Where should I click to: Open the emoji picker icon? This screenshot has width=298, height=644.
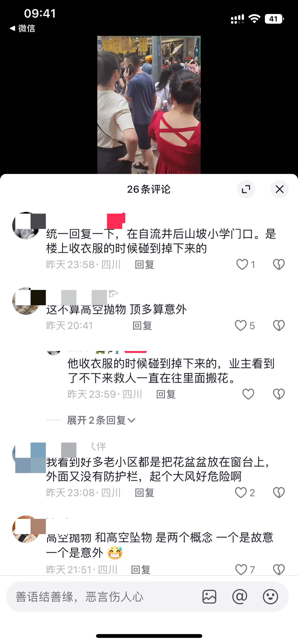[270, 597]
